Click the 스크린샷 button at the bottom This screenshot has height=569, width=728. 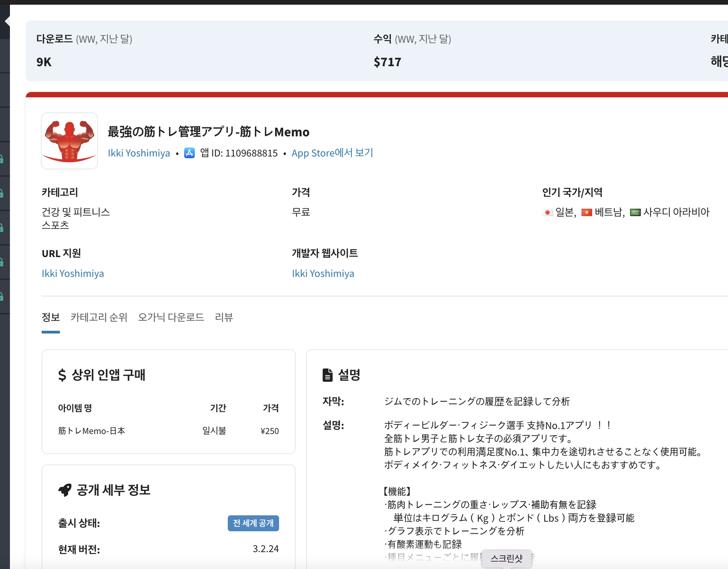coord(506,558)
